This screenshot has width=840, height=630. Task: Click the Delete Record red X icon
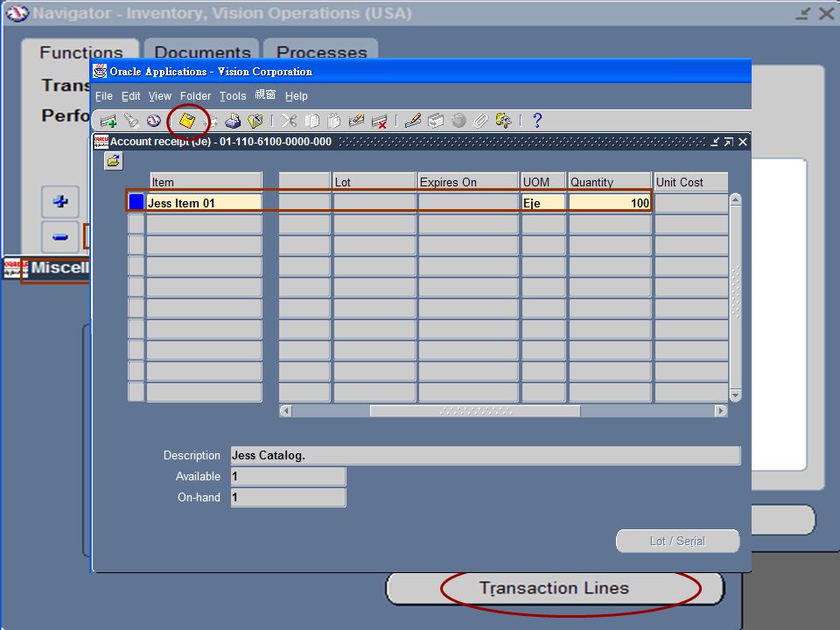[x=379, y=121]
